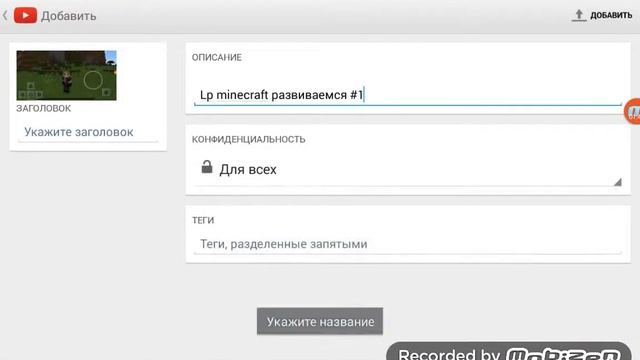Click the description field with Lp minecraft text
Screen dimensions: 640x360
point(408,95)
